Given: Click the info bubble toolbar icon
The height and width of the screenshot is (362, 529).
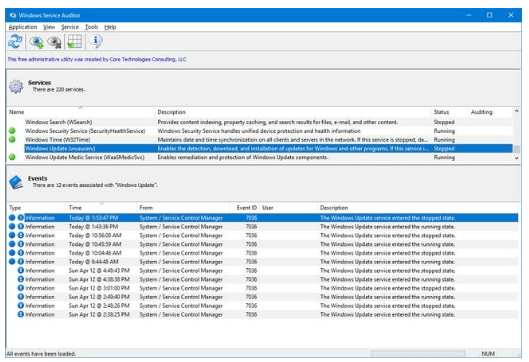Looking at the screenshot, I should pyautogui.click(x=96, y=41).
